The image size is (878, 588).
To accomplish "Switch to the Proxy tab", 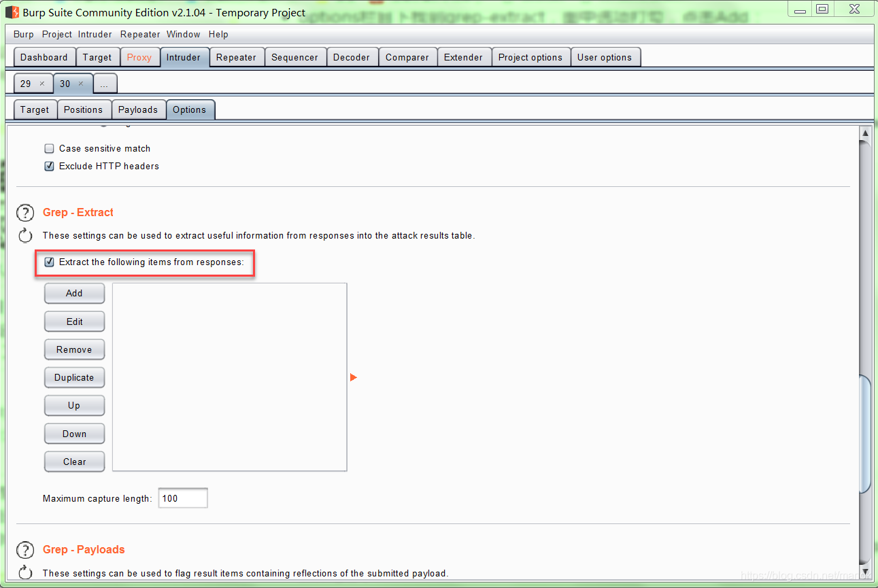I will pos(139,57).
